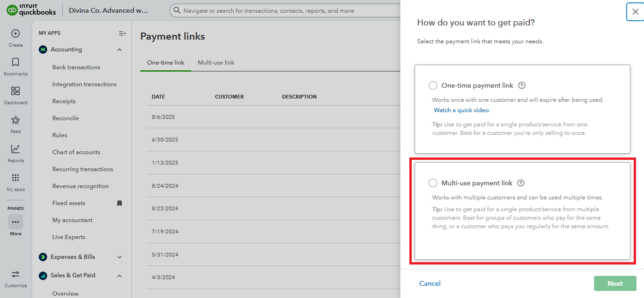
Task: Click help icon beside Multi-use payment link
Action: click(521, 183)
